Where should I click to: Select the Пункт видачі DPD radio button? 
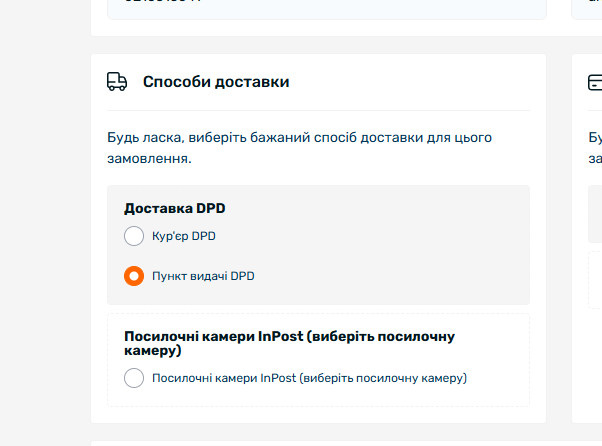(x=134, y=276)
